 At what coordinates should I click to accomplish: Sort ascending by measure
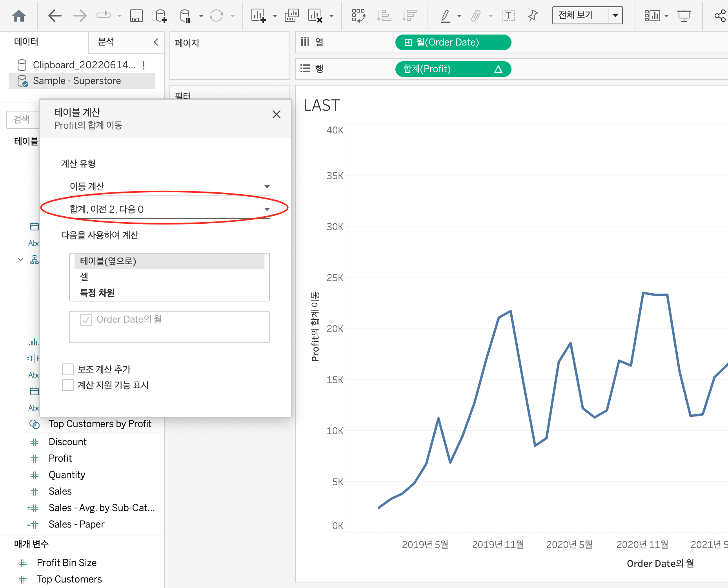[x=384, y=16]
